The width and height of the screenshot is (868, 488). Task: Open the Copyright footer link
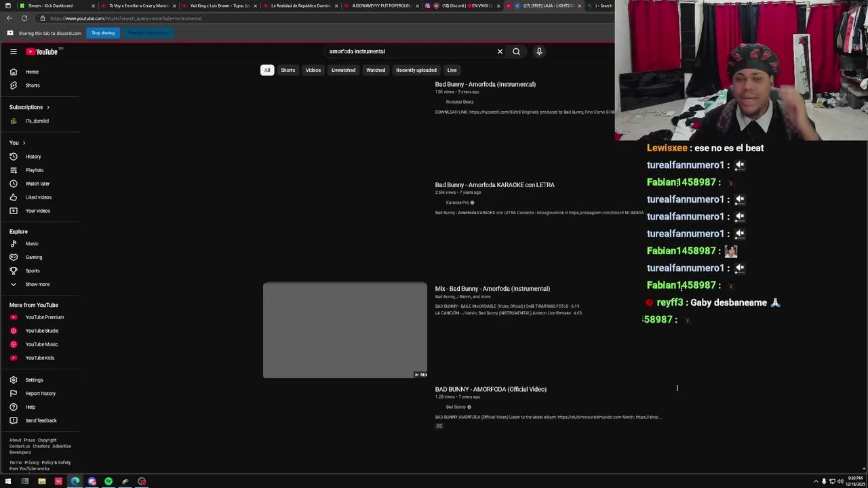(47, 441)
